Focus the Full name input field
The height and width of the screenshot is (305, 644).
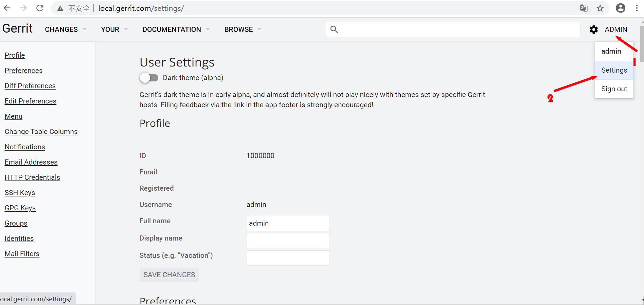288,224
